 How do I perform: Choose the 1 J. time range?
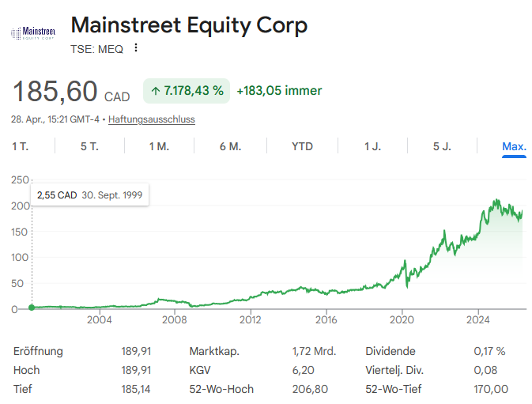(372, 146)
